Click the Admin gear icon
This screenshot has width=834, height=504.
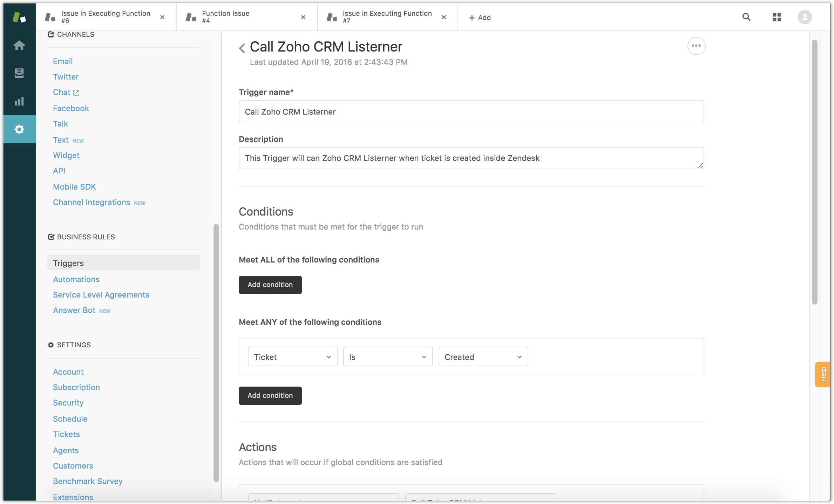[x=19, y=129]
